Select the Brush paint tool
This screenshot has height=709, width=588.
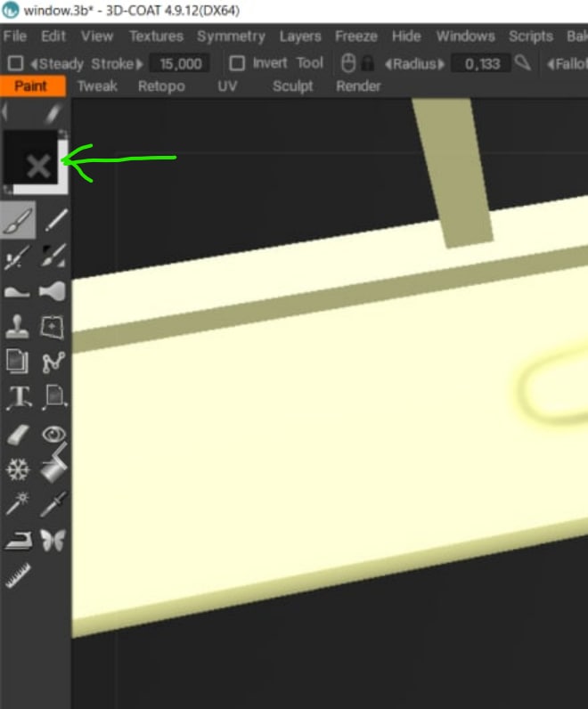[18, 220]
